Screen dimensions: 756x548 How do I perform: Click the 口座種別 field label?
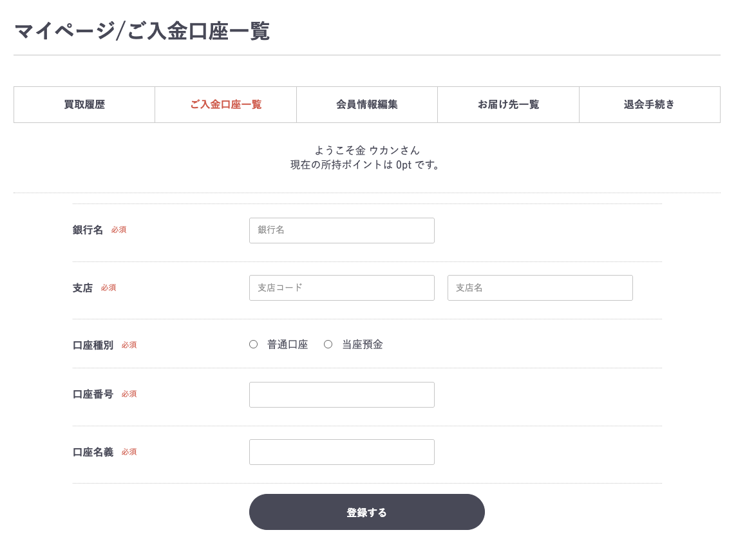(93, 345)
